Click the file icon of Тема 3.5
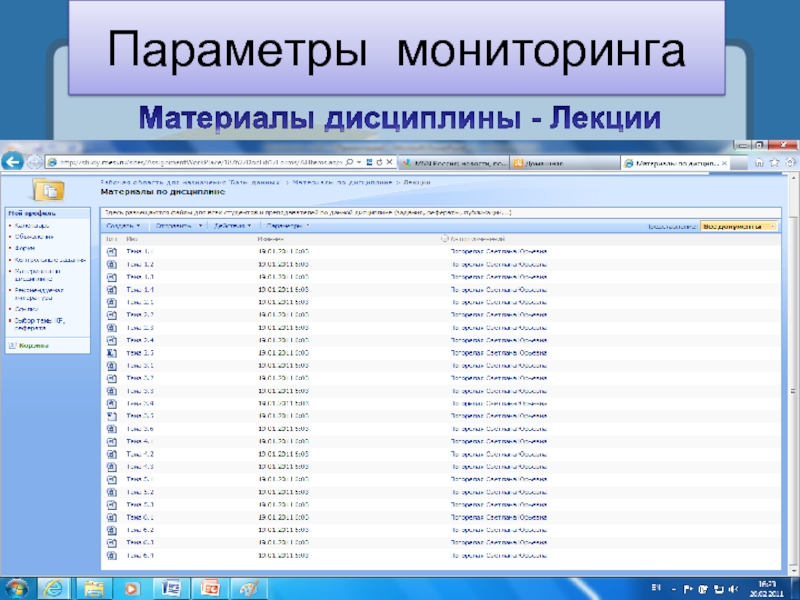This screenshot has width=800, height=600. [x=112, y=416]
